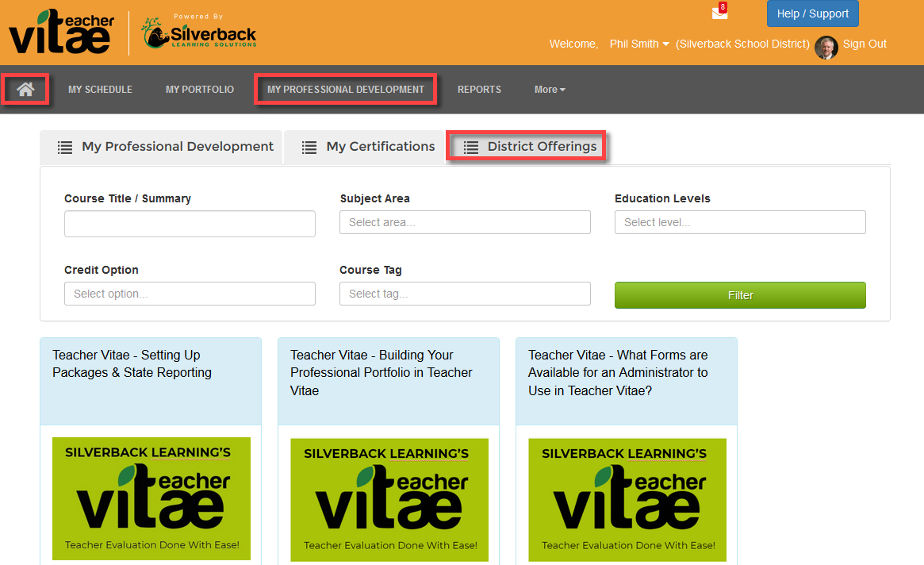Sign Out of the account
The image size is (924, 565).
[865, 44]
